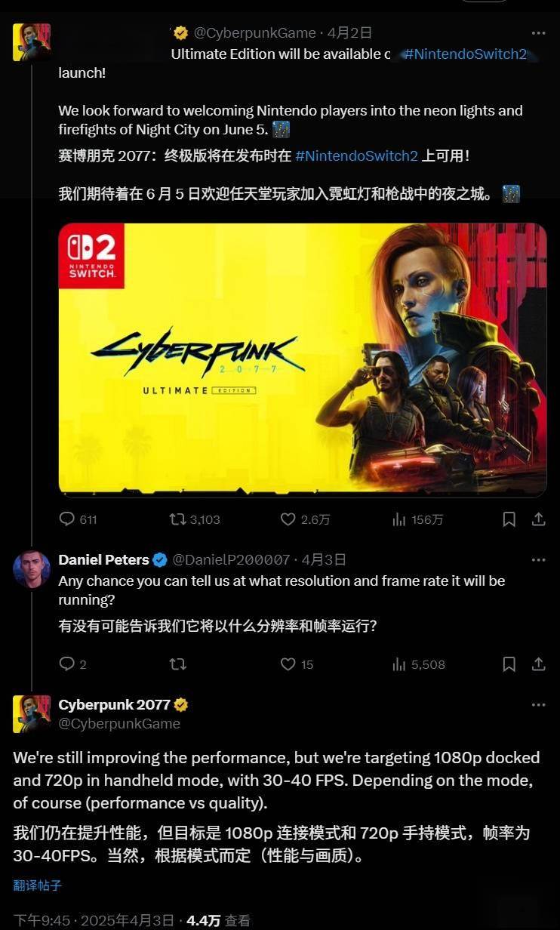The width and height of the screenshot is (560, 930).
Task: Open the @DanielP200007 profile handle
Action: pos(232,559)
